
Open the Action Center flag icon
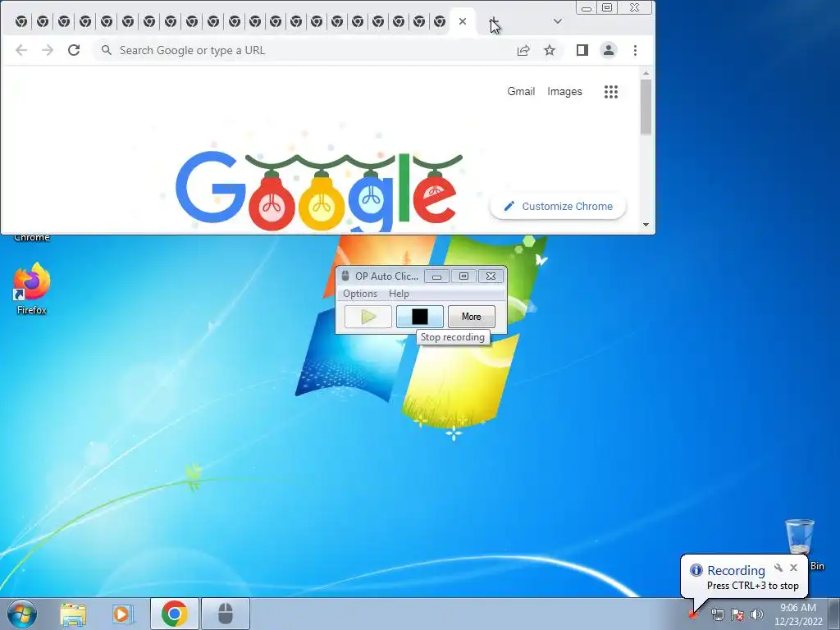pyautogui.click(x=737, y=614)
